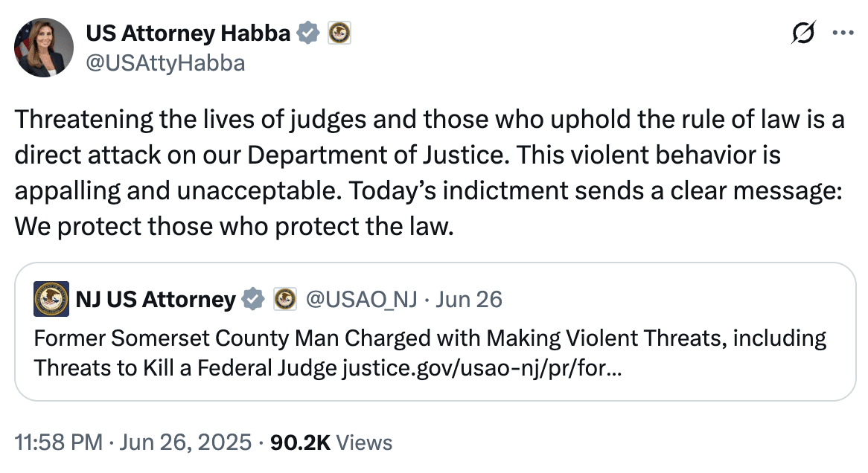Click 'We protect those who protect the law'
This screenshot has width=868, height=473.
point(234,226)
